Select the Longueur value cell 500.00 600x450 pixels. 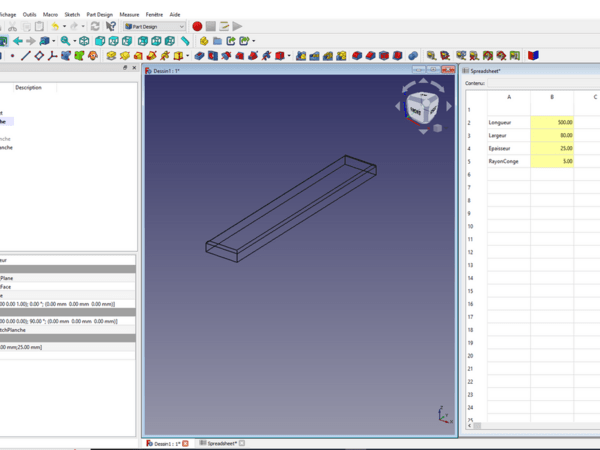(552, 122)
